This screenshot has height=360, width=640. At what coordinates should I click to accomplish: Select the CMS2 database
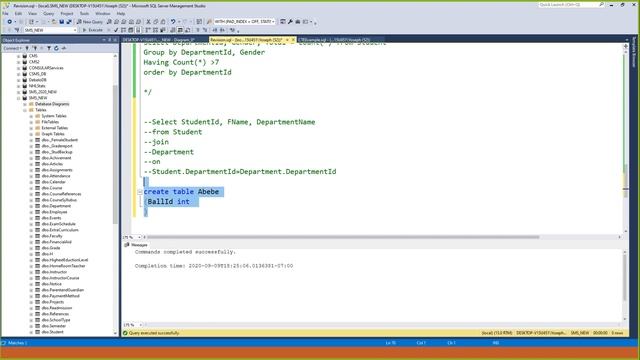click(34, 62)
